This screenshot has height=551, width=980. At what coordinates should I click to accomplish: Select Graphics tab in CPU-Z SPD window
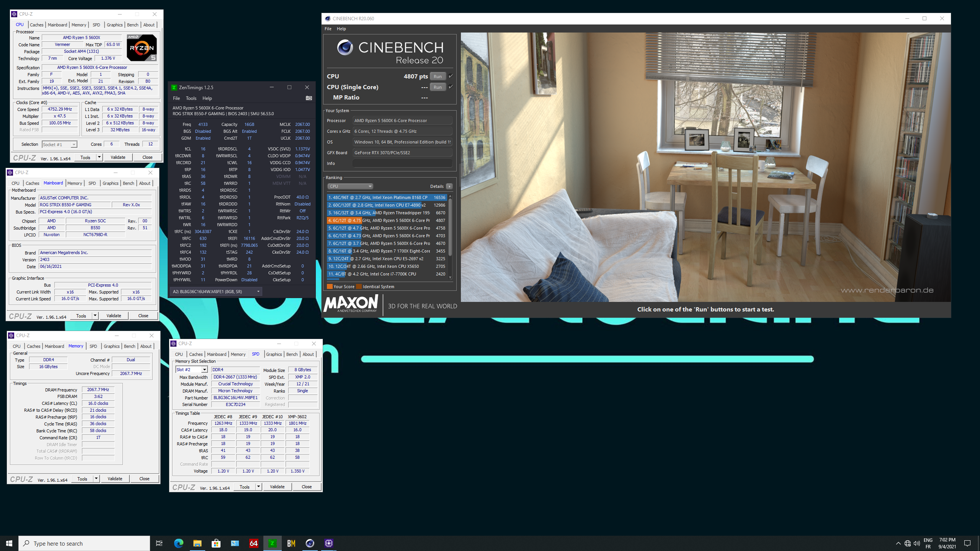pyautogui.click(x=274, y=354)
